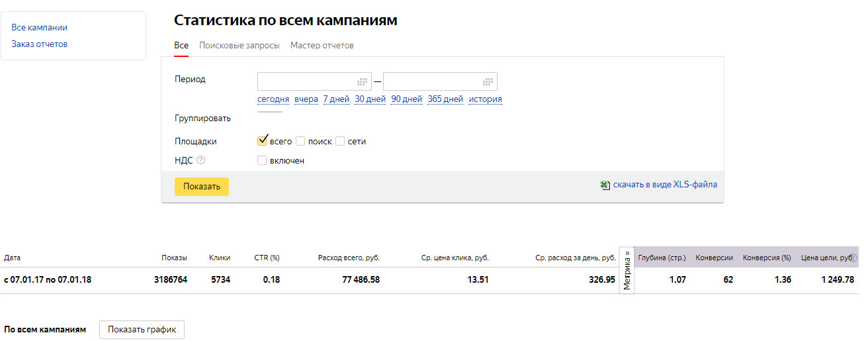Viewport: 868px width, 341px height.
Task: Click the average click price 13.51
Action: 478,280
